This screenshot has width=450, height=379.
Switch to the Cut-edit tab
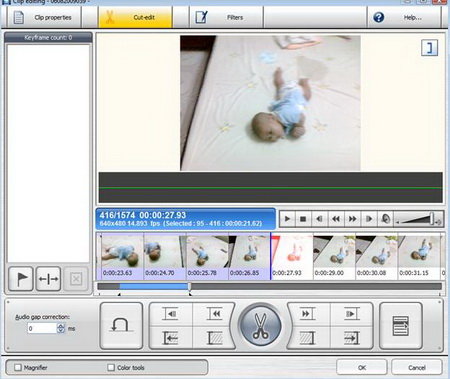tap(135, 17)
